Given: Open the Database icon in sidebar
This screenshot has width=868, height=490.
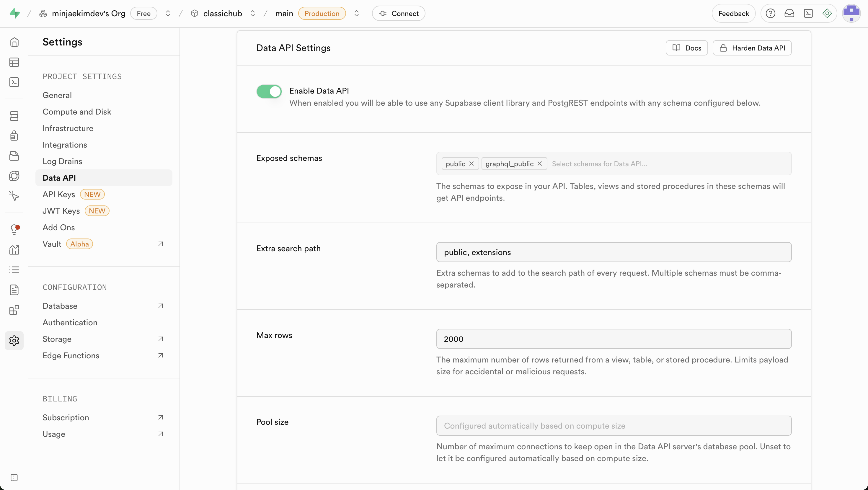Looking at the screenshot, I should coord(14,116).
